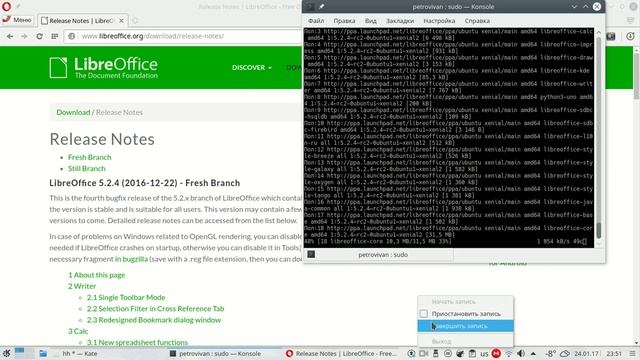The height and width of the screenshot is (360, 640).
Task: Open the KDE application launcher
Action: (x=6, y=353)
